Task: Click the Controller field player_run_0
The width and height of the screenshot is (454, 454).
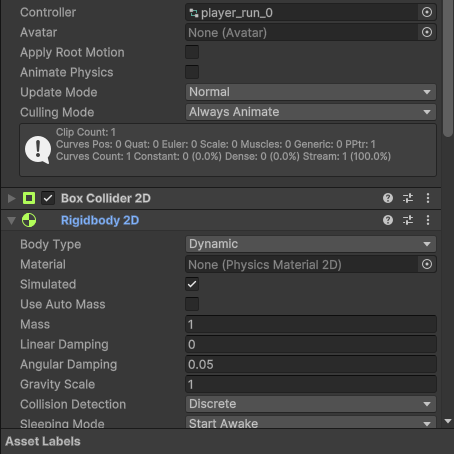Action: tap(301, 13)
